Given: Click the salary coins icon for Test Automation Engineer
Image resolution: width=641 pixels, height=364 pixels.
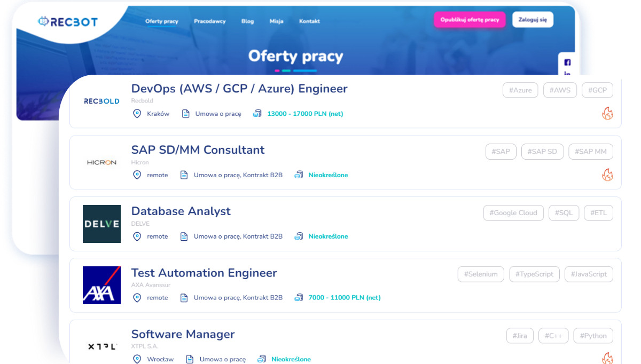Looking at the screenshot, I should pyautogui.click(x=299, y=298).
